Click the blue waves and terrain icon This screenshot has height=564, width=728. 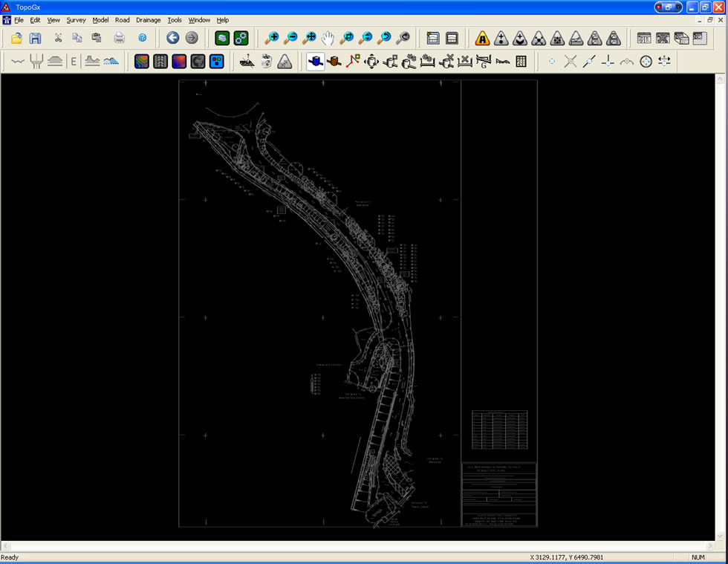pos(111,62)
